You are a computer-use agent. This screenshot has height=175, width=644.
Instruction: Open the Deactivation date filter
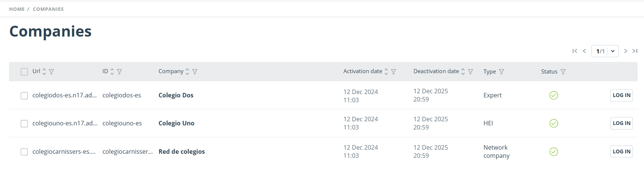coord(471,72)
